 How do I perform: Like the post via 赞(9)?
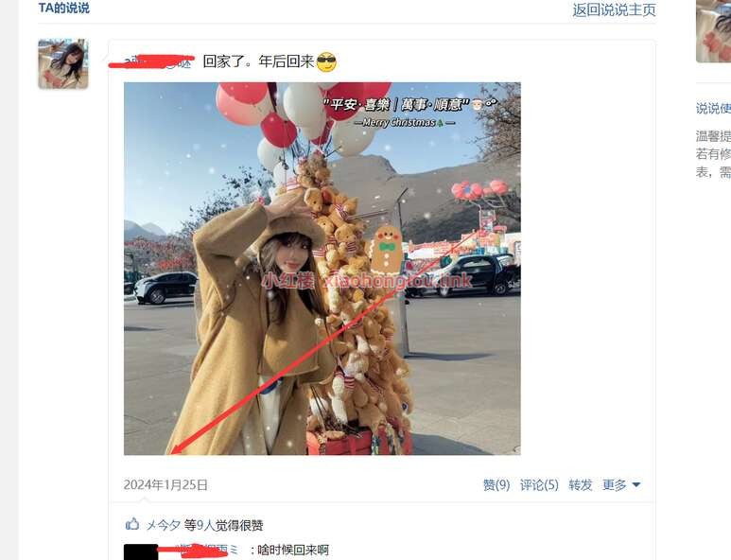coord(496,485)
